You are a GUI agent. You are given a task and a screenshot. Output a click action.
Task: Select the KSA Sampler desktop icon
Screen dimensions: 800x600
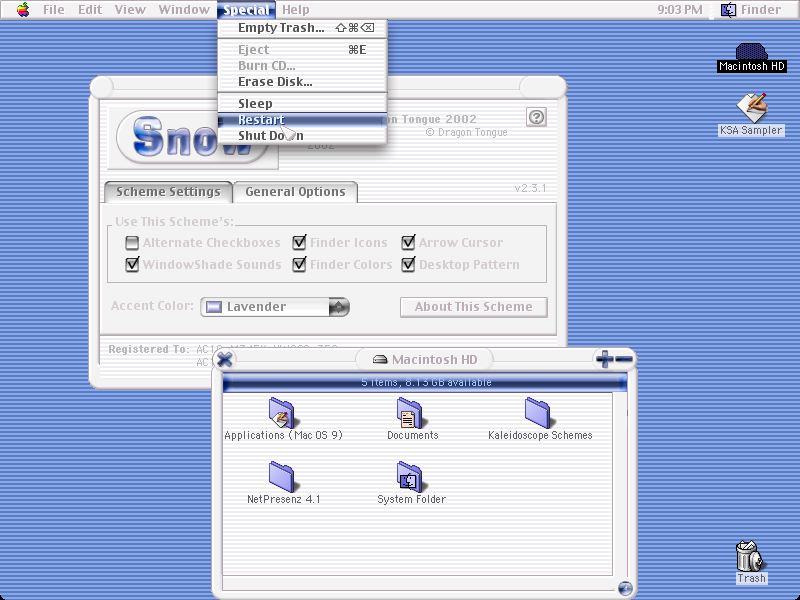point(752,108)
